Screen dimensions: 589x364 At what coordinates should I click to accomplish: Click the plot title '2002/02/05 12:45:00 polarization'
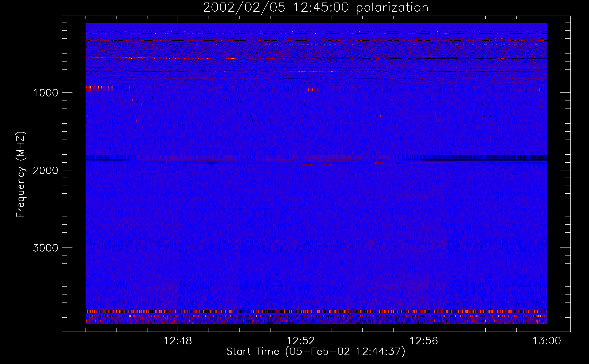(316, 8)
